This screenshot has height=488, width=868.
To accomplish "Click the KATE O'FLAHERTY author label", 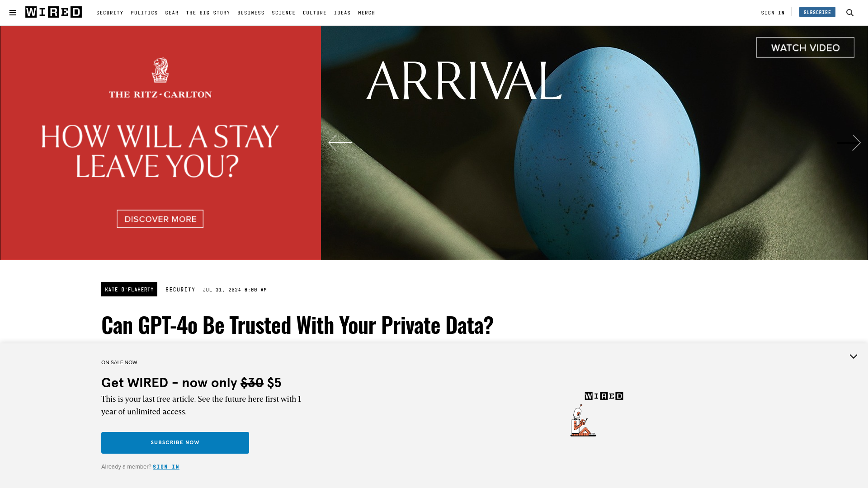I will [x=129, y=289].
